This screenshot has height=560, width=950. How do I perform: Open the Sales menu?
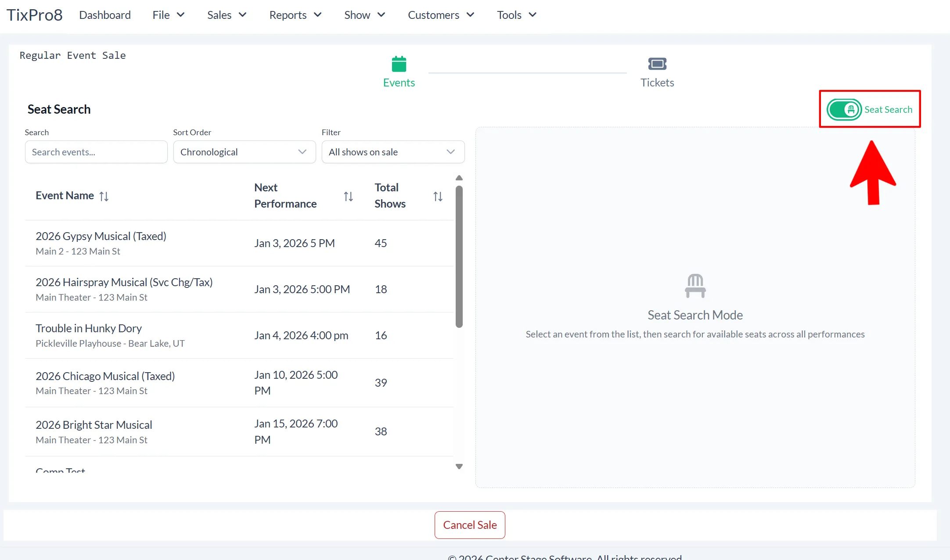click(227, 15)
